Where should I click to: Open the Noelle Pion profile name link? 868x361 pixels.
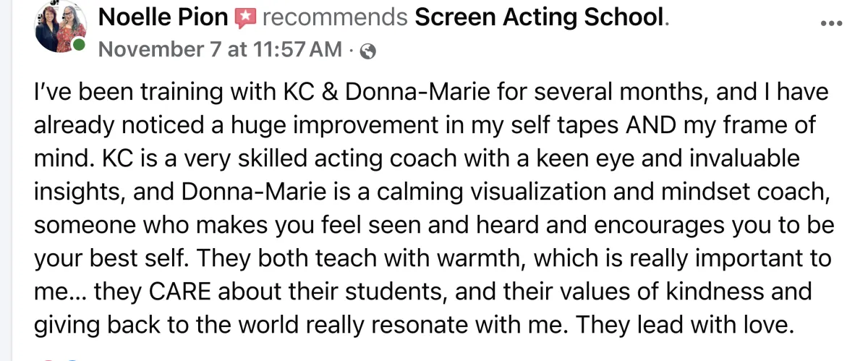coord(163,18)
